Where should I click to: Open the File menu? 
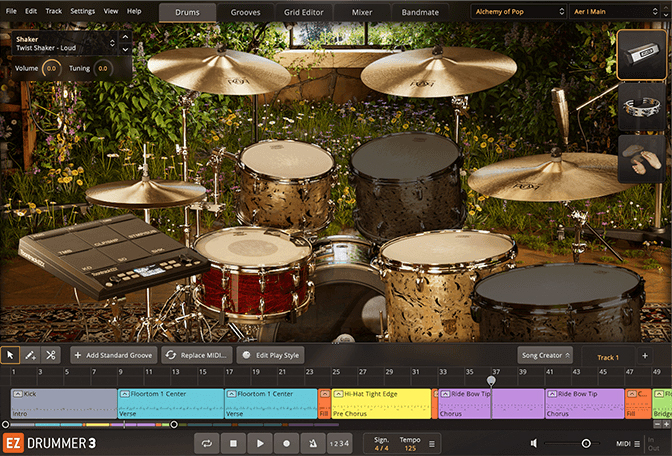pos(11,11)
